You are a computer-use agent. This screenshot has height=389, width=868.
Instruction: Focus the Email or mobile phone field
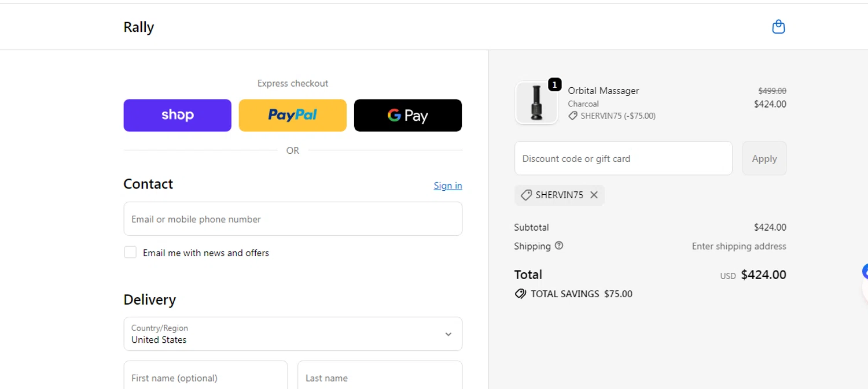[293, 219]
